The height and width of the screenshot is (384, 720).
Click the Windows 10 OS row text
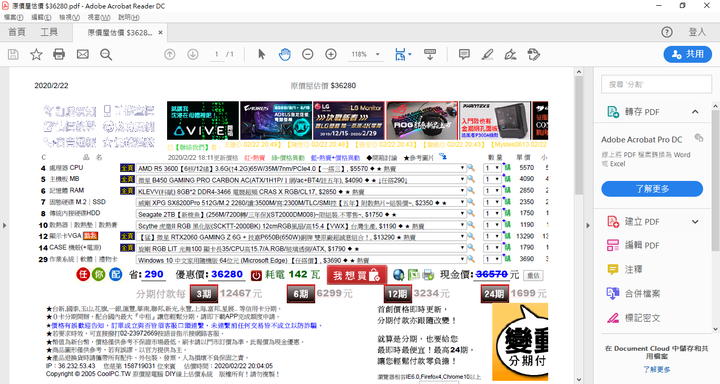point(253,260)
